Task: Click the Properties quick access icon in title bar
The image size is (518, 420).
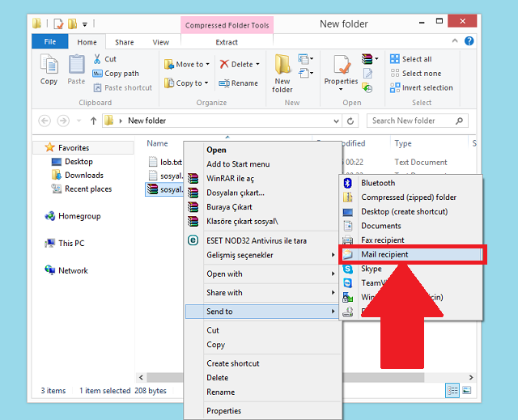Action: click(58, 23)
